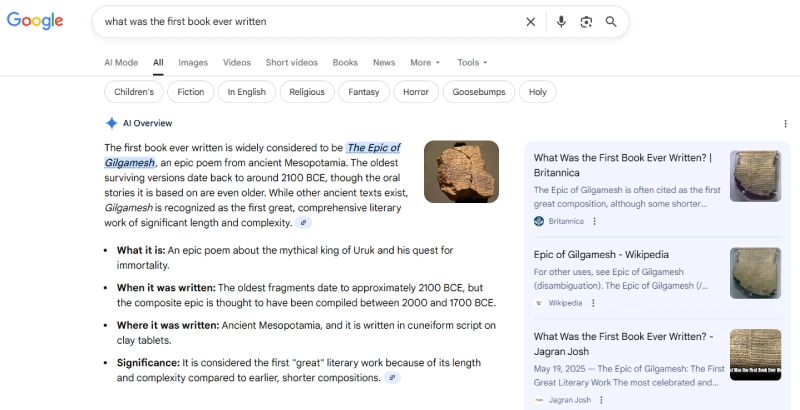Open the Britannica result title link

tap(622, 165)
